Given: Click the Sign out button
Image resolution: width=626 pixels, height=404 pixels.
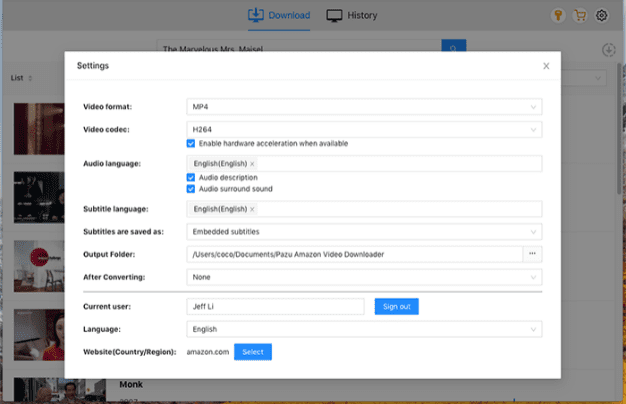Looking at the screenshot, I should click(x=396, y=307).
